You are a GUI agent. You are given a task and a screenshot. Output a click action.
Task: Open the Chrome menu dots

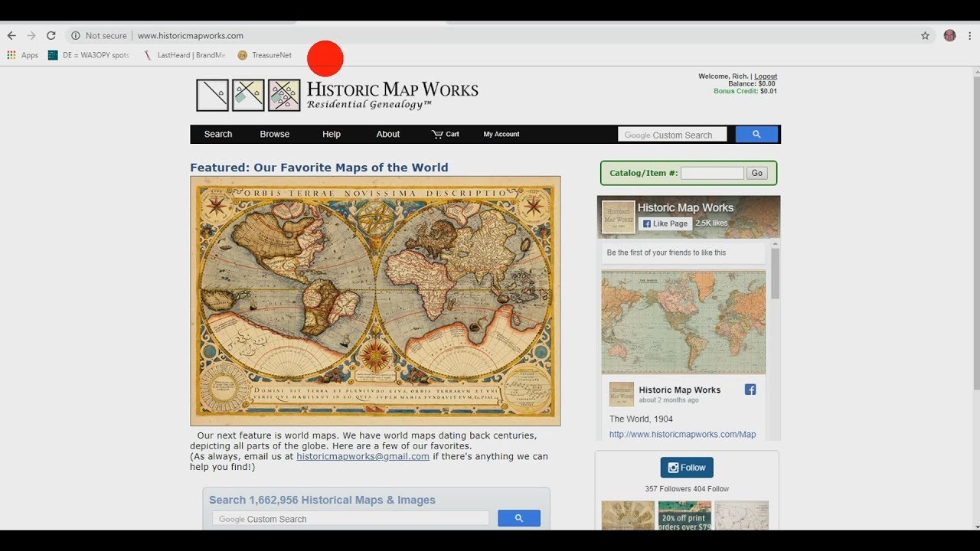(x=969, y=35)
